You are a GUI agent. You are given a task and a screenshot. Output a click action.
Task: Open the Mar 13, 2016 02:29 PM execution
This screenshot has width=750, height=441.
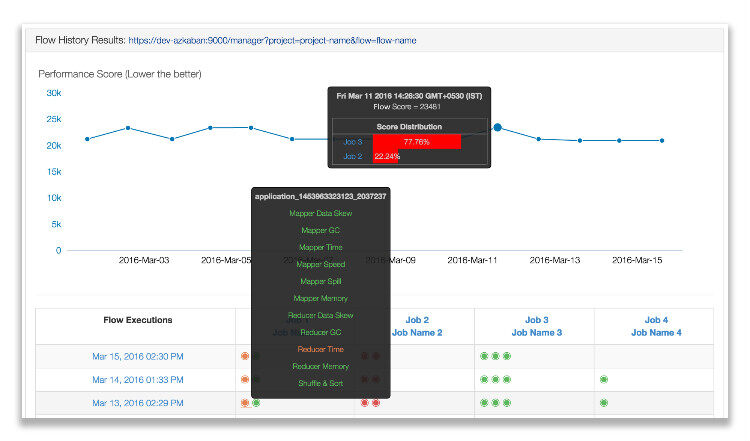(x=138, y=403)
